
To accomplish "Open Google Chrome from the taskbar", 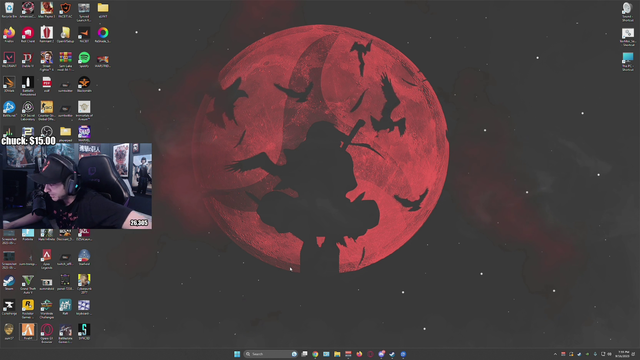I will click(x=315, y=354).
